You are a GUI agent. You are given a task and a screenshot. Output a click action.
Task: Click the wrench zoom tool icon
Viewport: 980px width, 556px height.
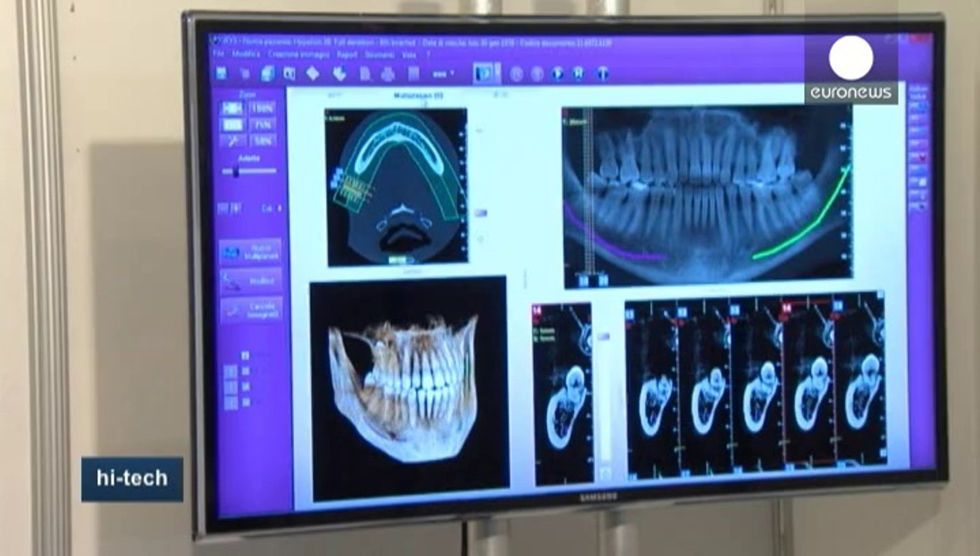point(232,141)
